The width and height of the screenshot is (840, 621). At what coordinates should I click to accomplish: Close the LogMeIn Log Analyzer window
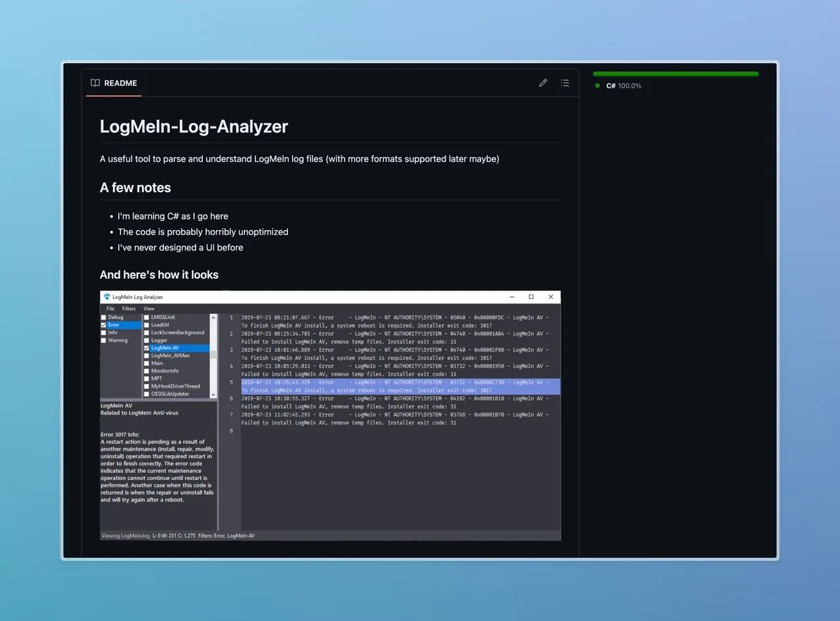point(551,297)
